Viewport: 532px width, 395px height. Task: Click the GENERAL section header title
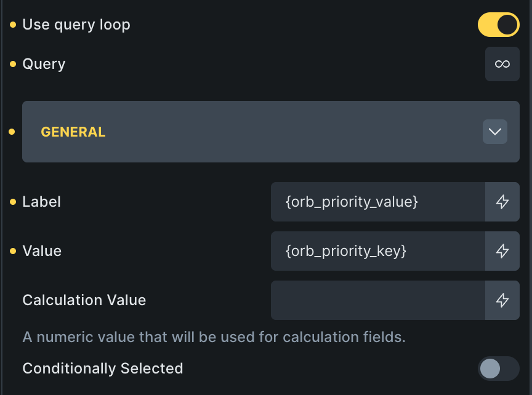click(73, 132)
